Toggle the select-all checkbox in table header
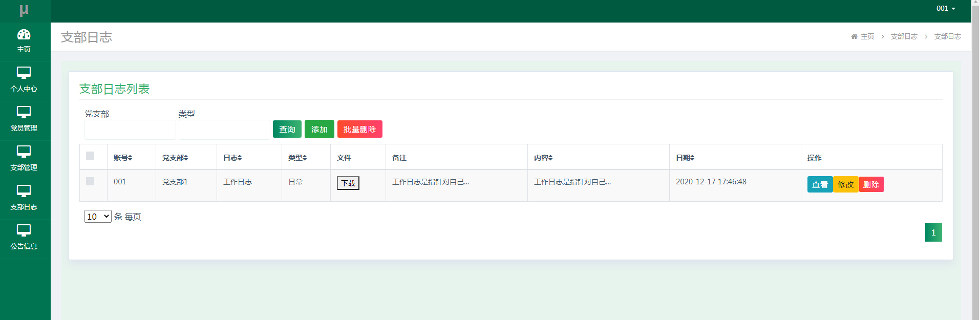 point(90,156)
